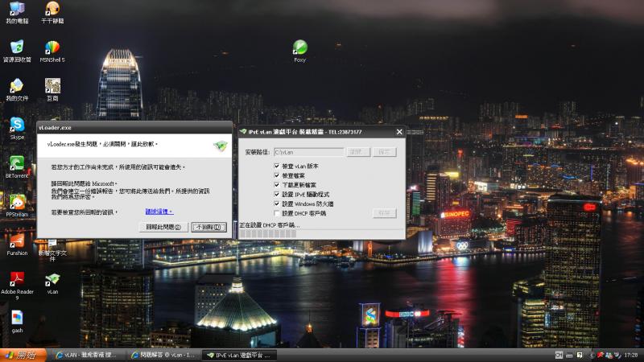Click 不回報 don't send button
Screen dimensions: 644x362
pyautogui.click(x=208, y=227)
